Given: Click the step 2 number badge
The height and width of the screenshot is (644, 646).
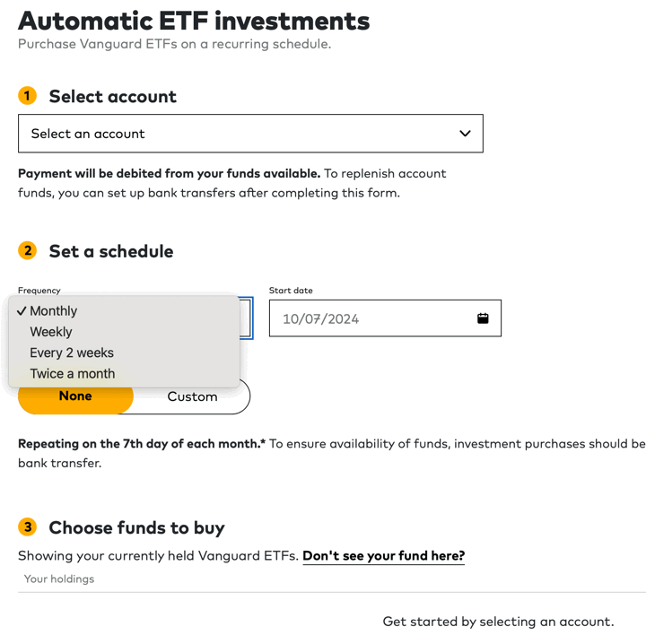Looking at the screenshot, I should tap(28, 250).
